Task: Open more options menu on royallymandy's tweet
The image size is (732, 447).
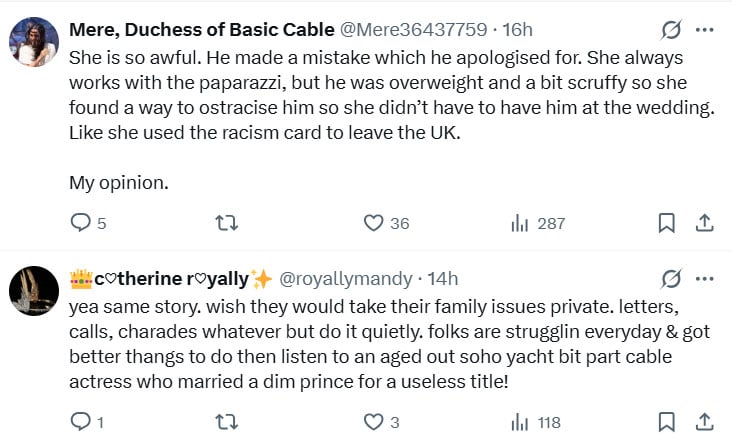Action: point(705,277)
